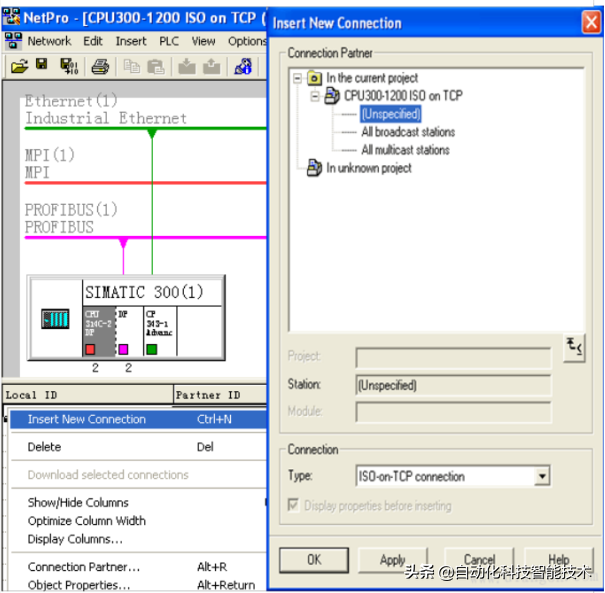
Task: Click the magenta DP interface square
Action: 123,349
